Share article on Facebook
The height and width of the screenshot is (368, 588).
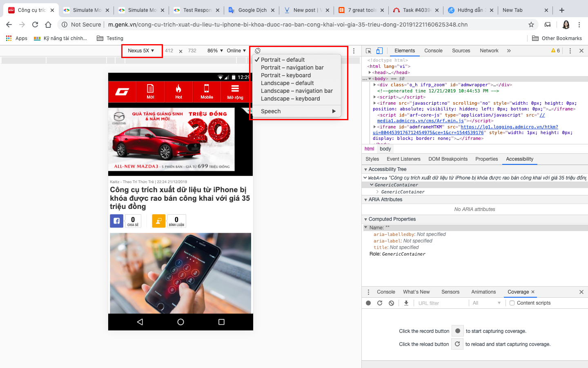click(116, 221)
